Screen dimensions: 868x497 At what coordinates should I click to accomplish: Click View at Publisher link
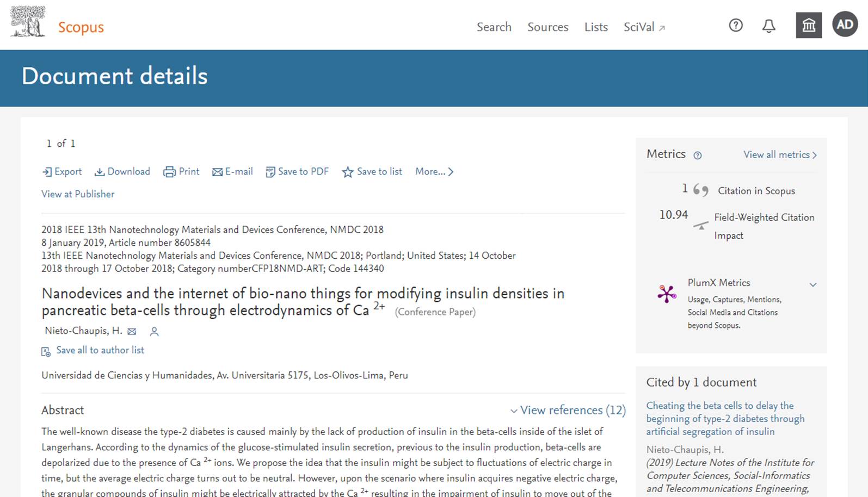coord(78,194)
